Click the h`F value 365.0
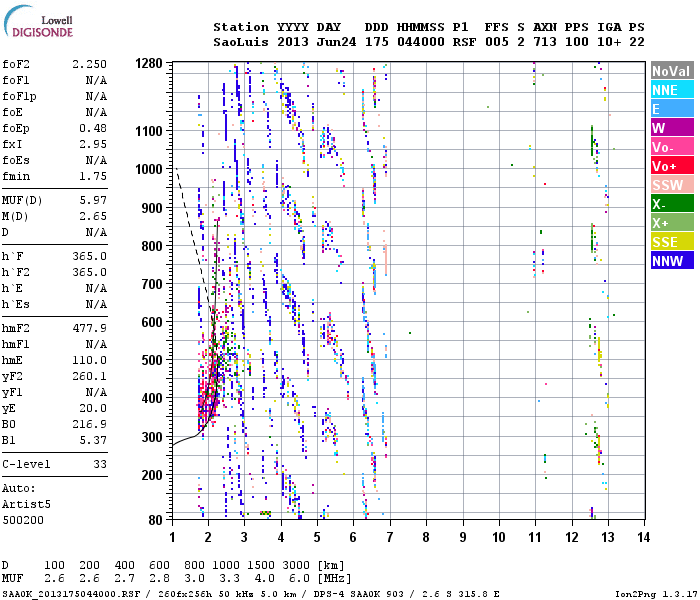 (x=89, y=256)
